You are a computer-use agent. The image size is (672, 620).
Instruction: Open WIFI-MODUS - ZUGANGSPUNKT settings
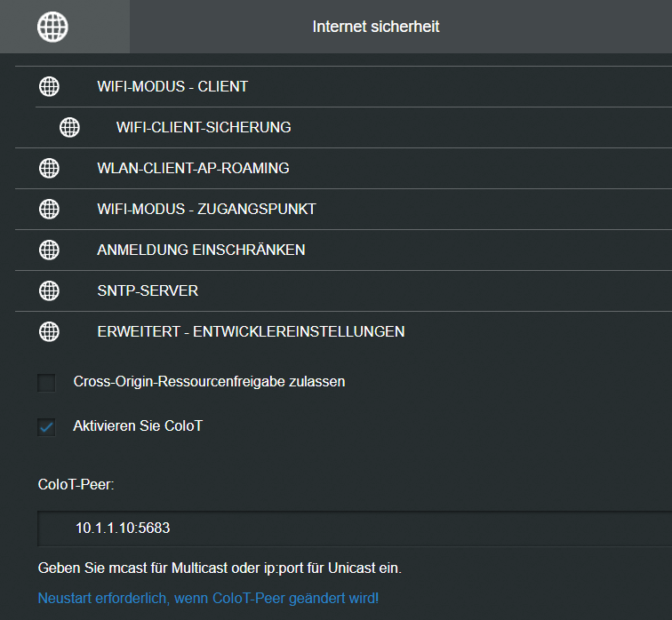click(x=343, y=209)
